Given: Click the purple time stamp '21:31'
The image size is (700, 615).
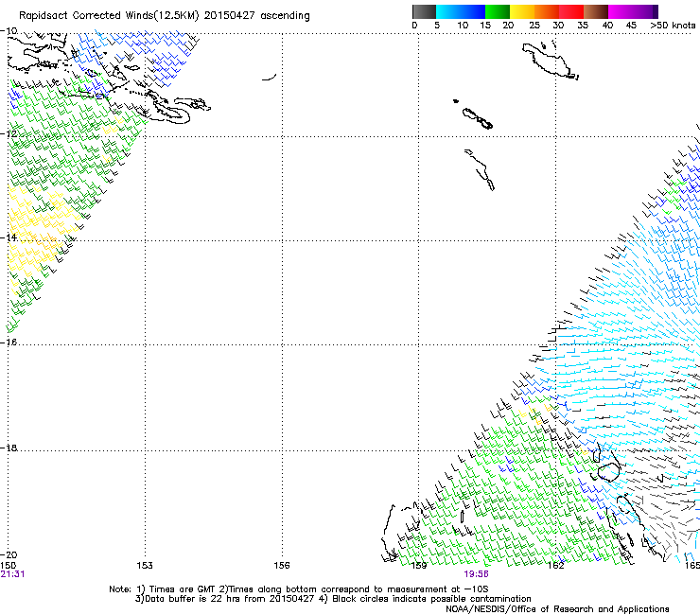Looking at the screenshot, I should click(12, 574).
